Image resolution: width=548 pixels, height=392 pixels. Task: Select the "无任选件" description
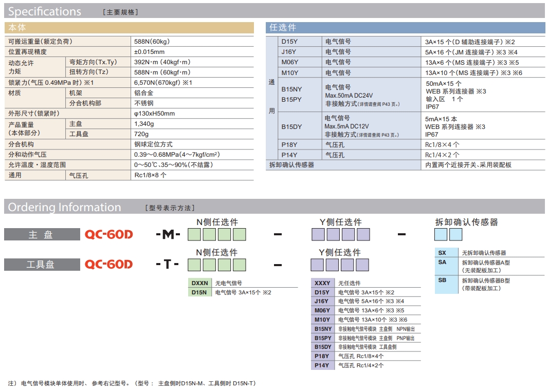point(350,284)
